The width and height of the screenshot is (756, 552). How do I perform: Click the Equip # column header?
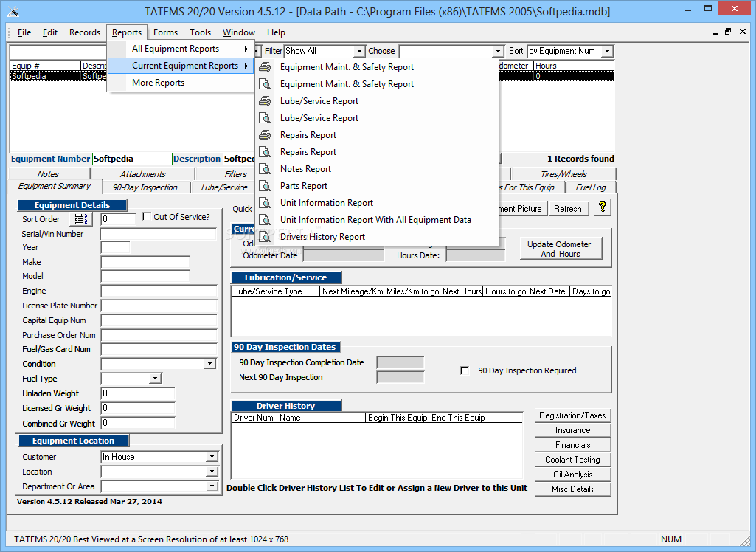pyautogui.click(x=45, y=66)
